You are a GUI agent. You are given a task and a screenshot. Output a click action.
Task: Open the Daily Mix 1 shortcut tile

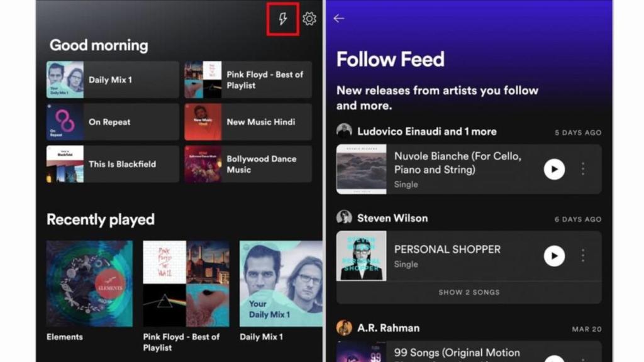[113, 80]
